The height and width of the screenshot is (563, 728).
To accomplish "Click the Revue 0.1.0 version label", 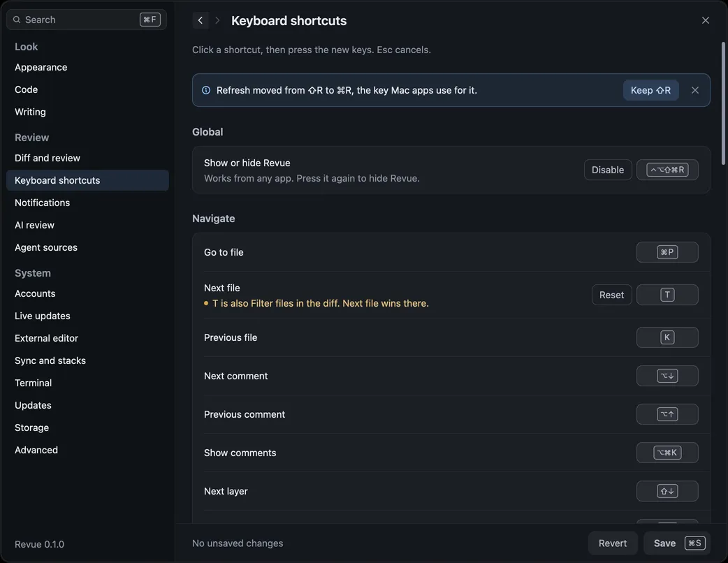I will pyautogui.click(x=39, y=544).
